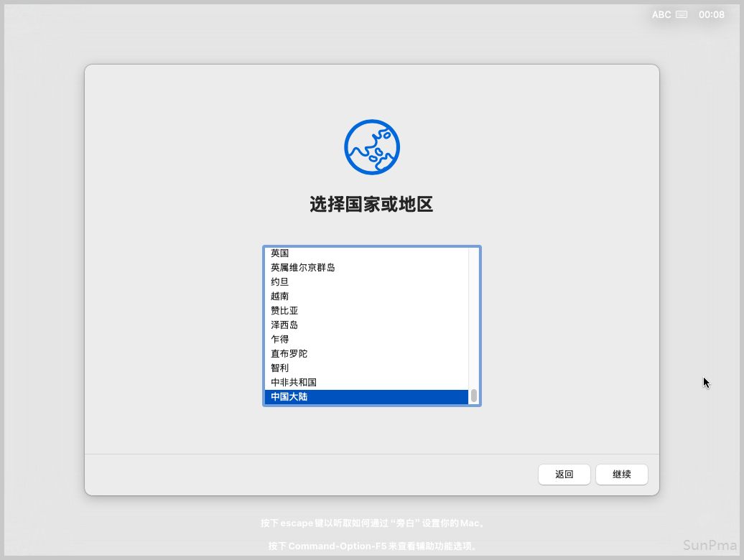Screen dimensions: 744x560
Task: Open the ABC input source menu
Action: pos(661,14)
